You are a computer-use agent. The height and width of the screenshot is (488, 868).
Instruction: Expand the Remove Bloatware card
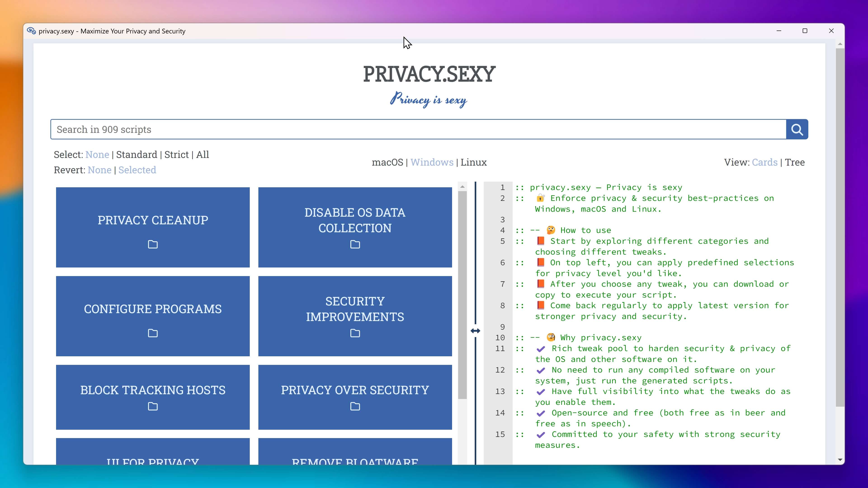[x=355, y=452]
